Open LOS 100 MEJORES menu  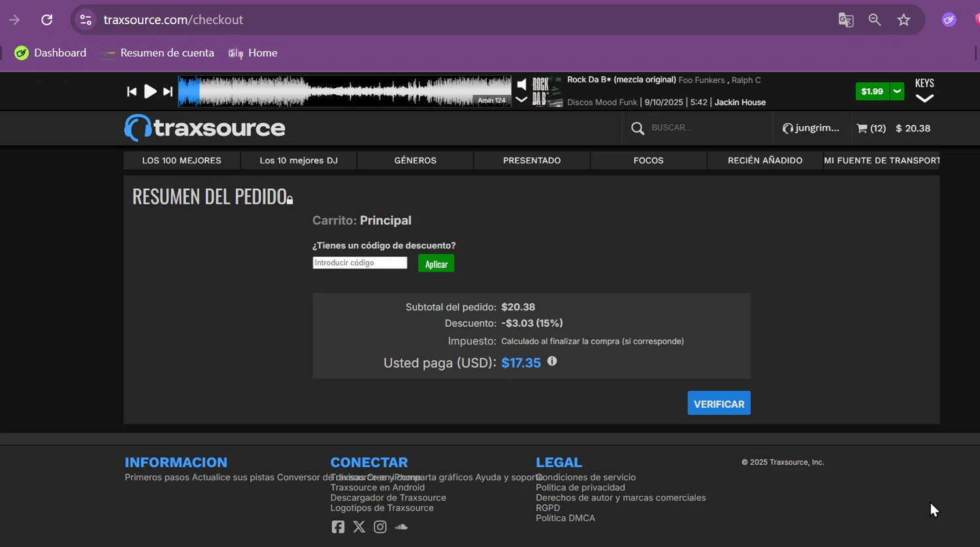182,161
